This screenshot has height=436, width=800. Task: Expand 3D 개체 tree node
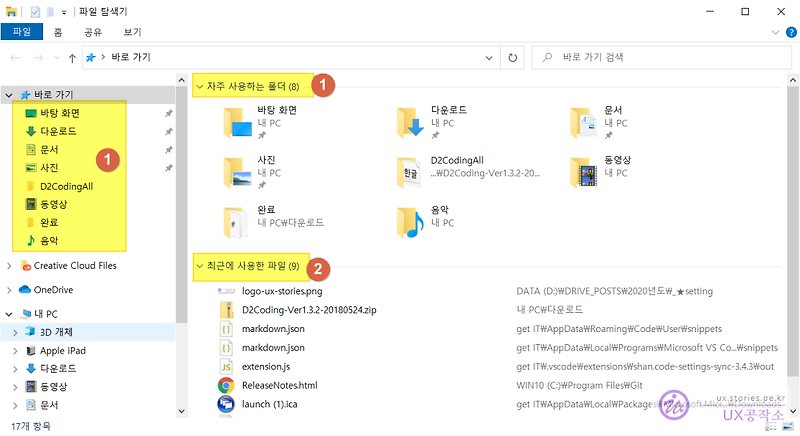[x=15, y=332]
